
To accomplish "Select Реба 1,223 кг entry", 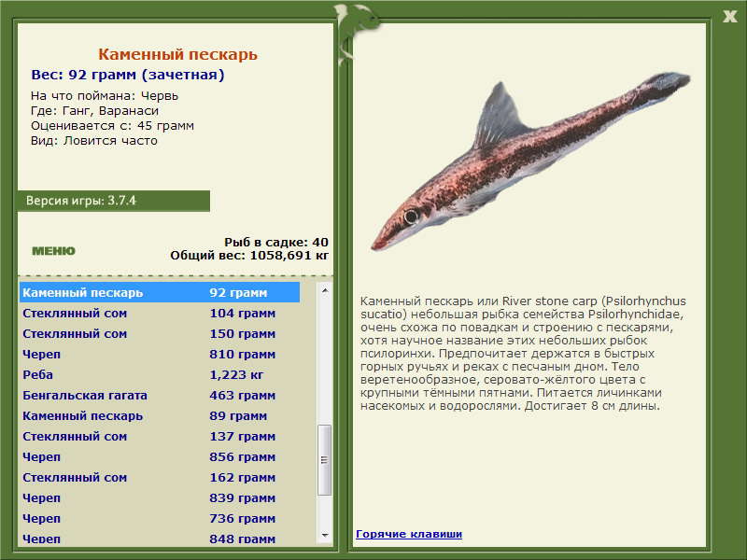I will (160, 375).
